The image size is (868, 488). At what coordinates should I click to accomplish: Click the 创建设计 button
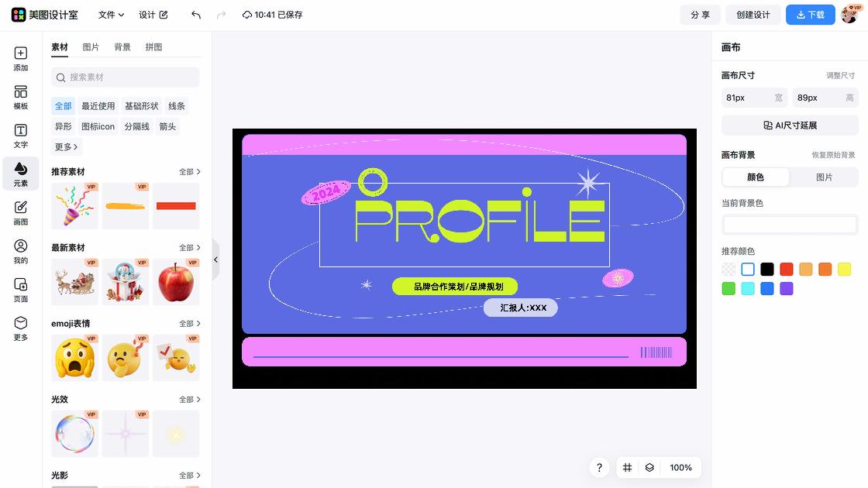(x=753, y=15)
